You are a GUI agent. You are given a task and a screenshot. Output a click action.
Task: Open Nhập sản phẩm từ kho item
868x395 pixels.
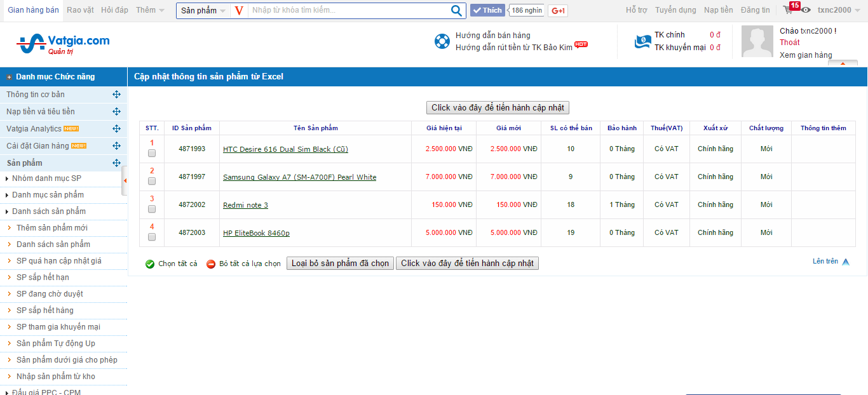[x=56, y=377]
